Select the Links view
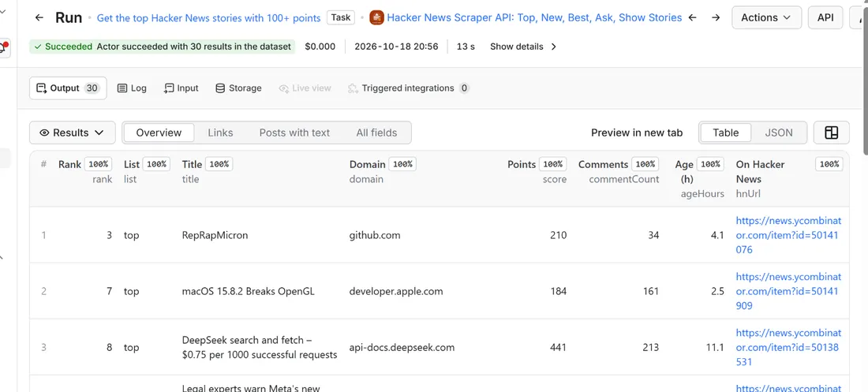Screen dimensions: 868x392 click(x=220, y=133)
